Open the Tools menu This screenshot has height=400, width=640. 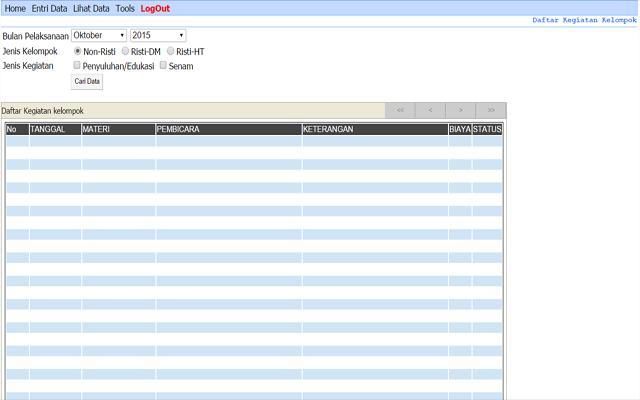point(125,8)
